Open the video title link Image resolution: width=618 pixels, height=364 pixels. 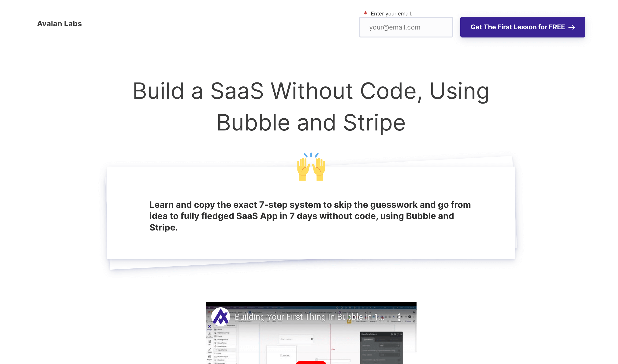point(309,317)
